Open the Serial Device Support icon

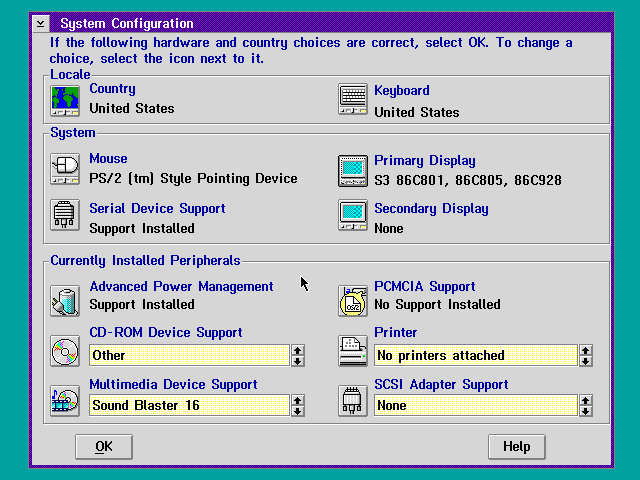point(65,216)
